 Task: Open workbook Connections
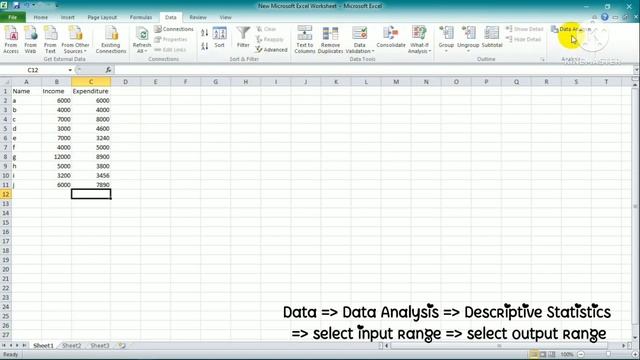pyautogui.click(x=174, y=29)
